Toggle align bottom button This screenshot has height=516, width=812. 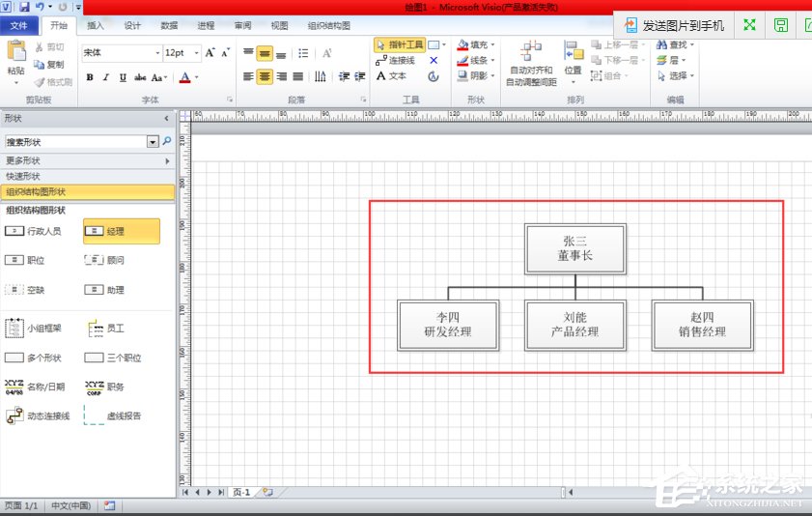(281, 54)
